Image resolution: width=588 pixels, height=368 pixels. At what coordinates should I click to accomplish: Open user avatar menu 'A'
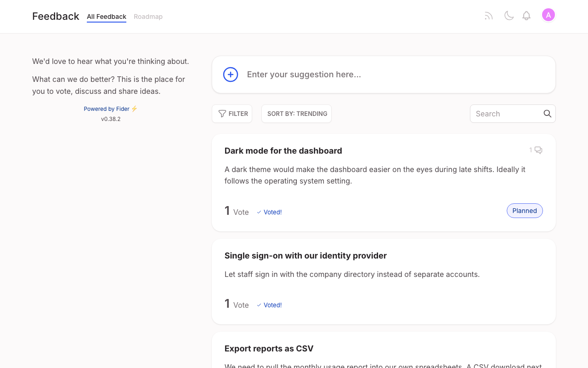[x=548, y=15]
